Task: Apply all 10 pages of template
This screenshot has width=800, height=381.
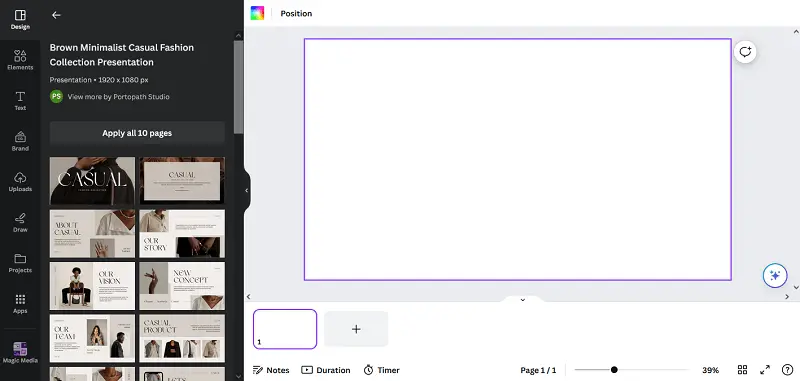Action: click(137, 133)
